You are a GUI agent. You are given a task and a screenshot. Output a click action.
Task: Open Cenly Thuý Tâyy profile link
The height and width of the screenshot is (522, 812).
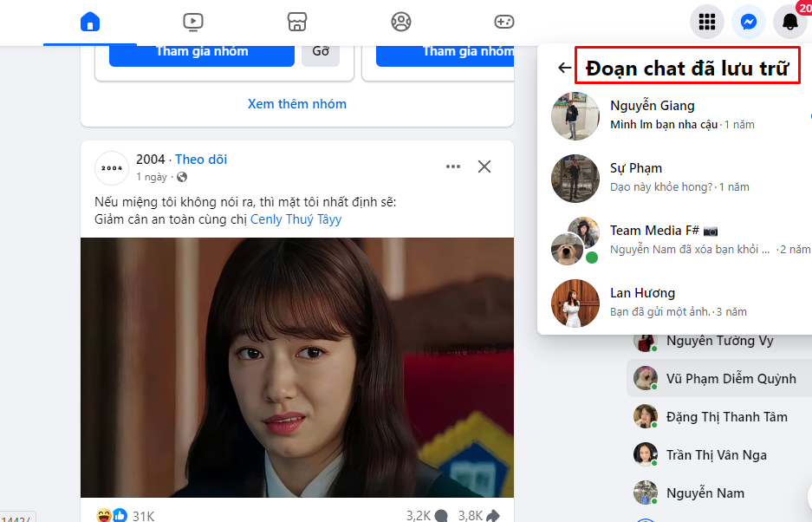click(x=296, y=219)
